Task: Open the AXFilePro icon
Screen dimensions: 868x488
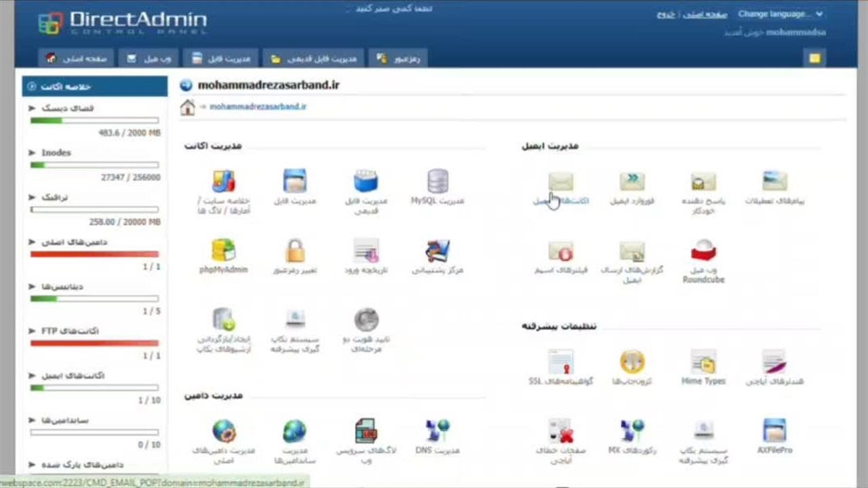Action: coord(774,431)
